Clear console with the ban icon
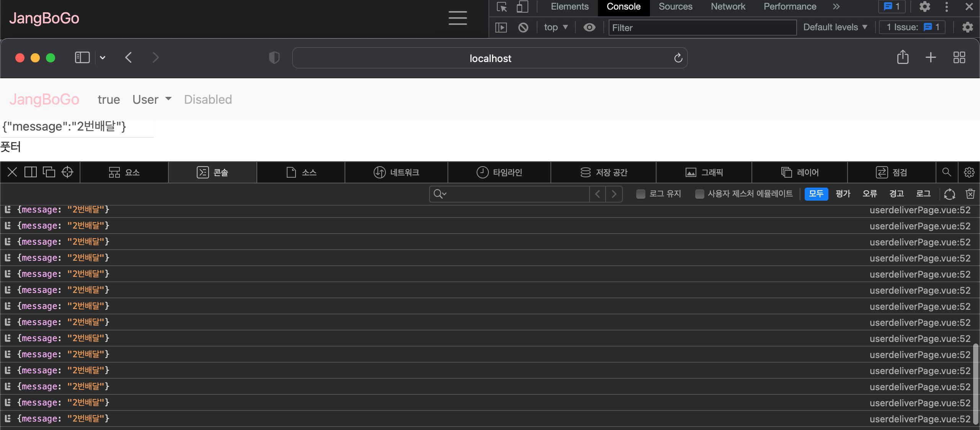Image resolution: width=980 pixels, height=430 pixels. click(523, 28)
